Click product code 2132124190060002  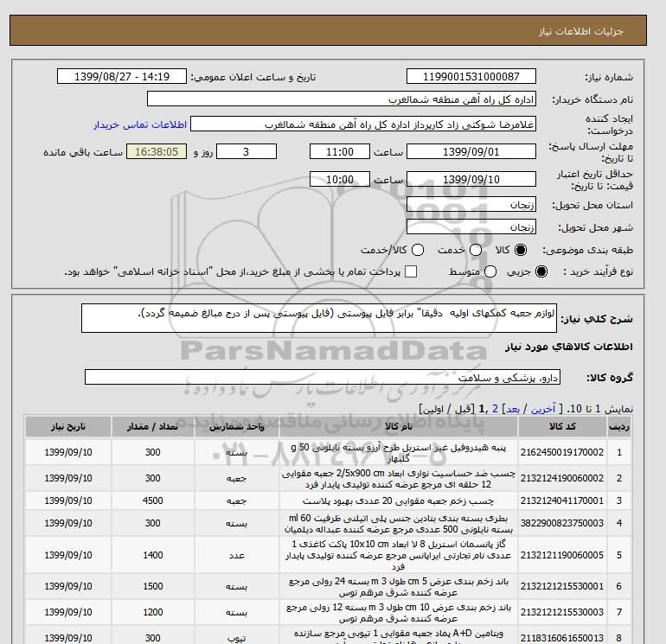point(562,478)
